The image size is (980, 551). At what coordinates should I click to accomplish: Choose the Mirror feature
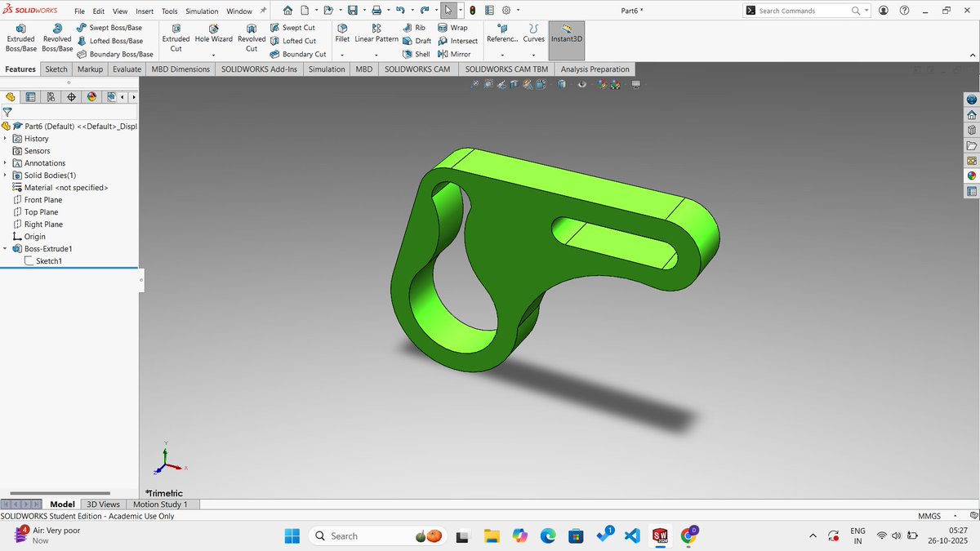point(455,54)
